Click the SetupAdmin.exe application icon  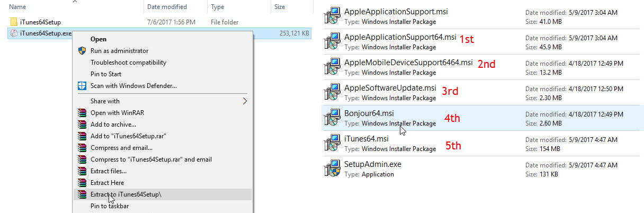click(x=332, y=168)
